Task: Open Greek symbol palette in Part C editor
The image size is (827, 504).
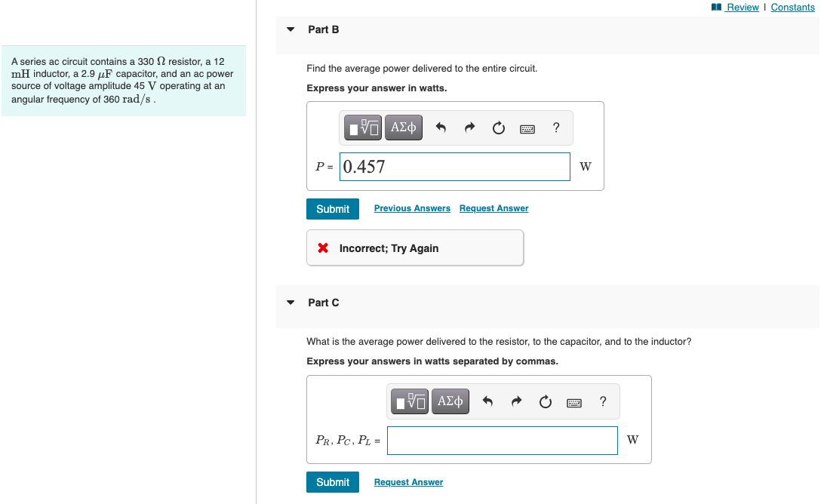Action: pos(450,401)
